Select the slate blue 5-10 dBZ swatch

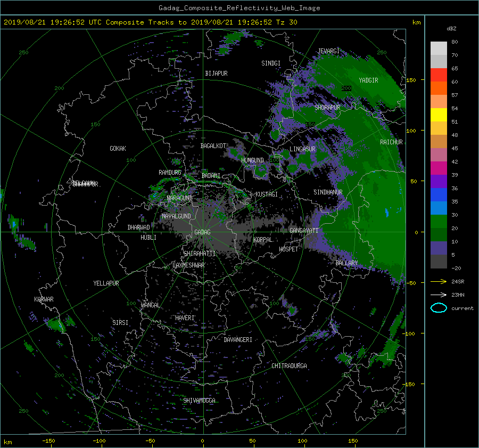(x=439, y=248)
